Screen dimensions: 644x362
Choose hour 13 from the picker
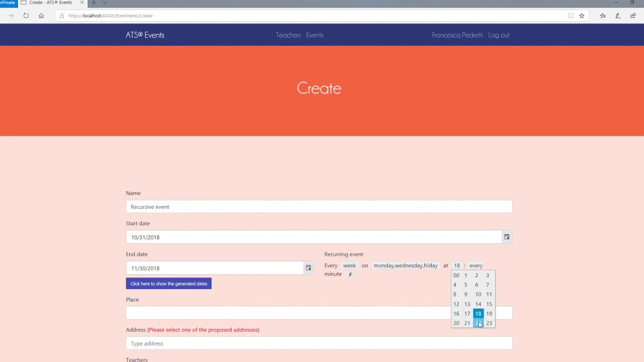(467, 304)
